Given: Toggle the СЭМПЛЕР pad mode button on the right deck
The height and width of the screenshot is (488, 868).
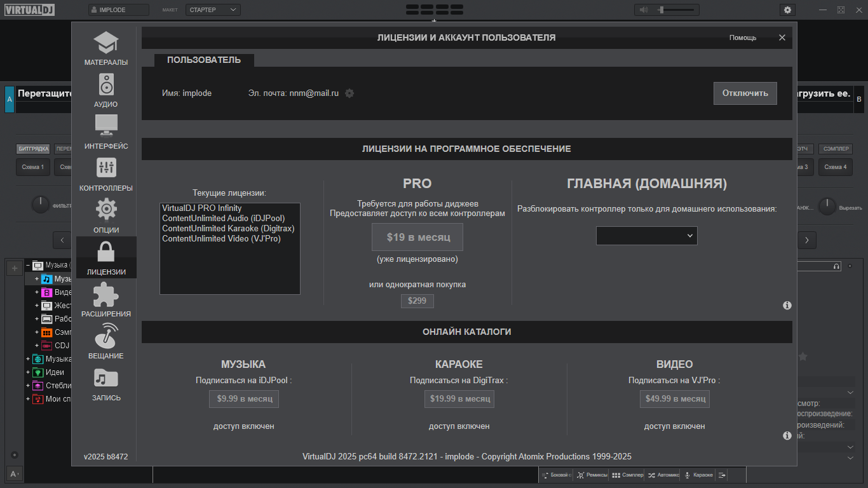Looking at the screenshot, I should click(836, 149).
